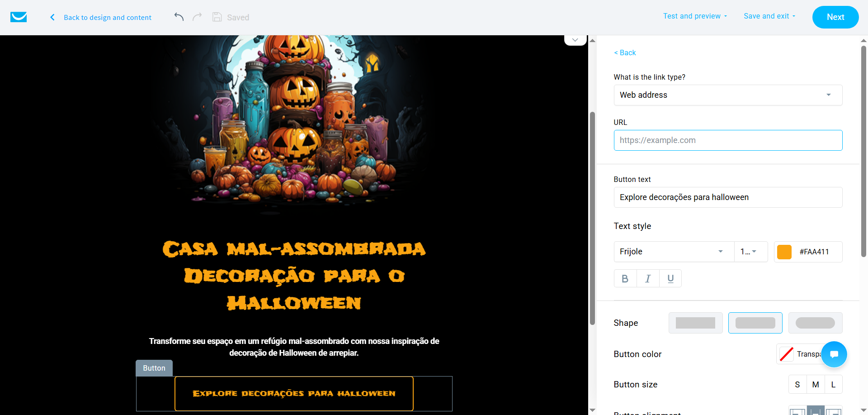Click the GetResponse envelope logo
This screenshot has width=868, height=415.
[19, 17]
